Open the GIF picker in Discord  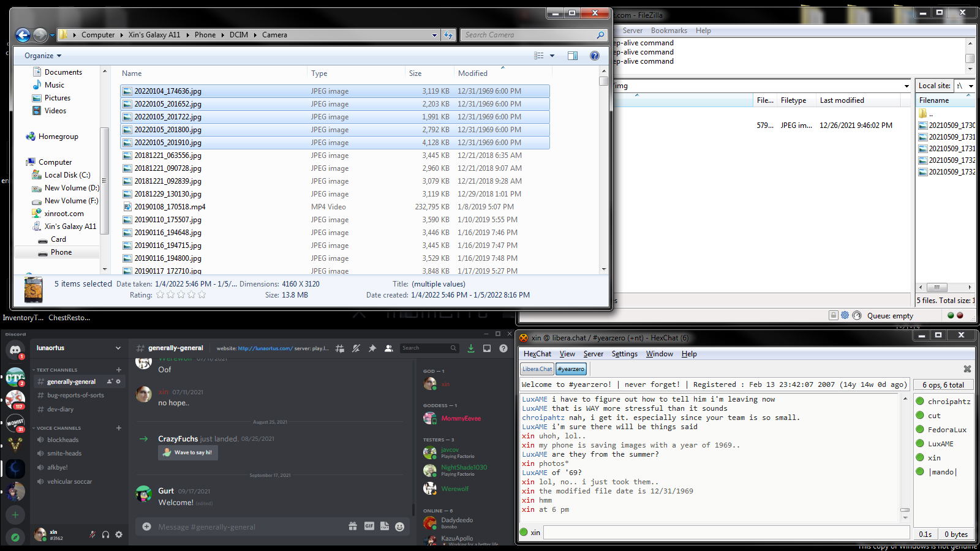(x=369, y=526)
